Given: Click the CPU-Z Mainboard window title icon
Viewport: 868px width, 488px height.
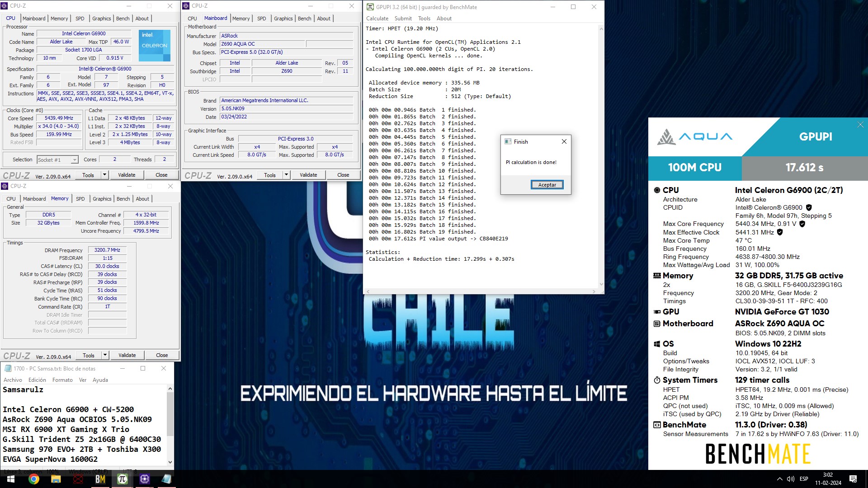Looking at the screenshot, I should 186,6.
